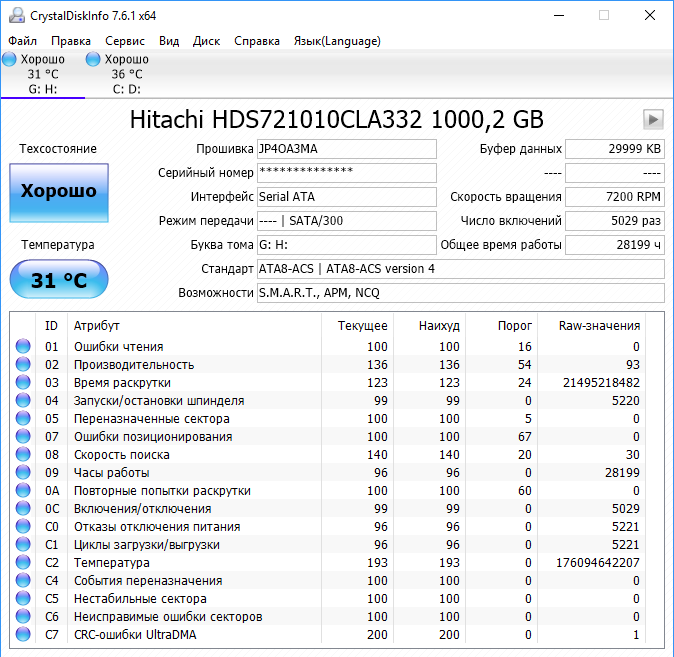The width and height of the screenshot is (674, 657).
Task: Click status icon for Нестабильные сектора
Action: [x=23, y=599]
